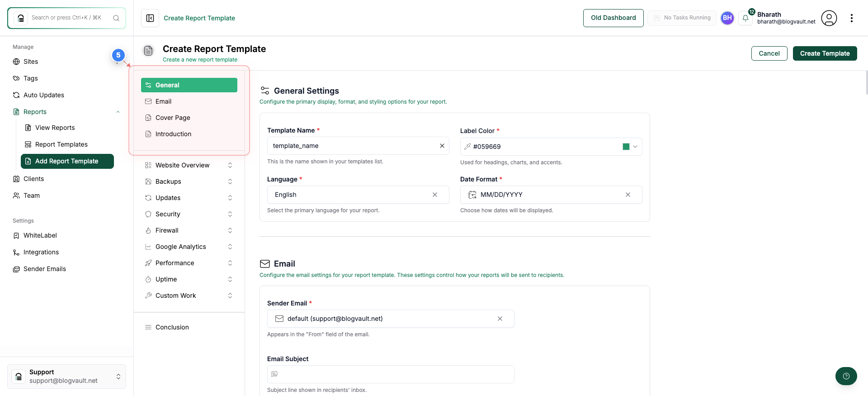Select the Cover Page section
The height and width of the screenshot is (396, 868).
pyautogui.click(x=189, y=118)
